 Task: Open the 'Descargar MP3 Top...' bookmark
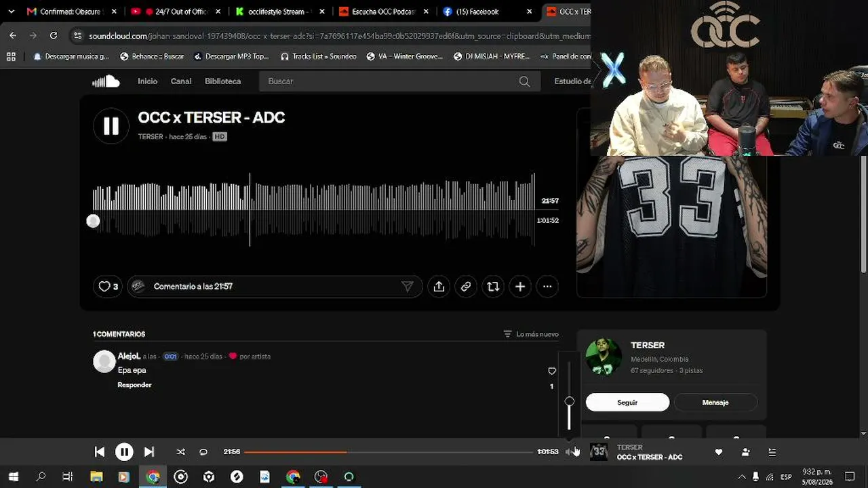[231, 57]
